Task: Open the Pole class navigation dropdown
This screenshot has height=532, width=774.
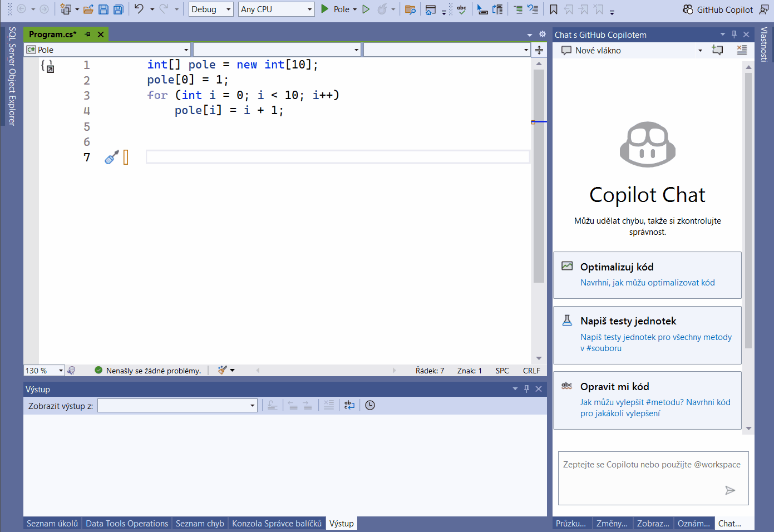Action: click(x=107, y=50)
